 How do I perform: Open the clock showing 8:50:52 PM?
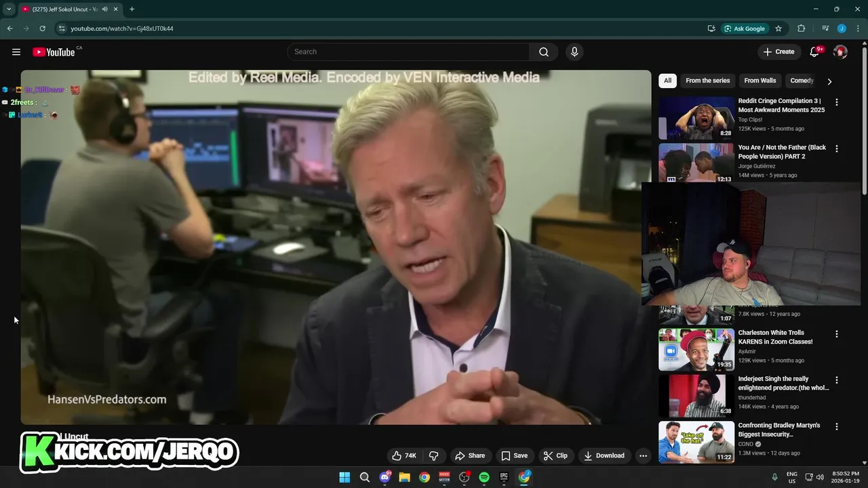(x=845, y=477)
